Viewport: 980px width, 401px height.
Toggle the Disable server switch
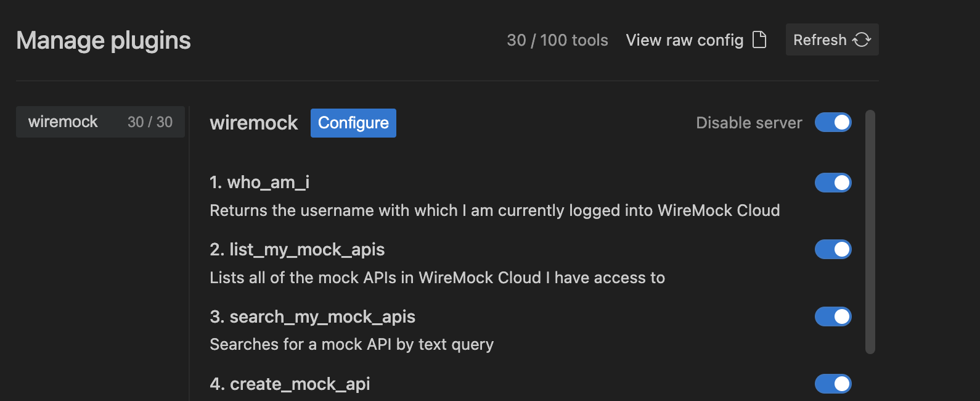[x=833, y=122]
